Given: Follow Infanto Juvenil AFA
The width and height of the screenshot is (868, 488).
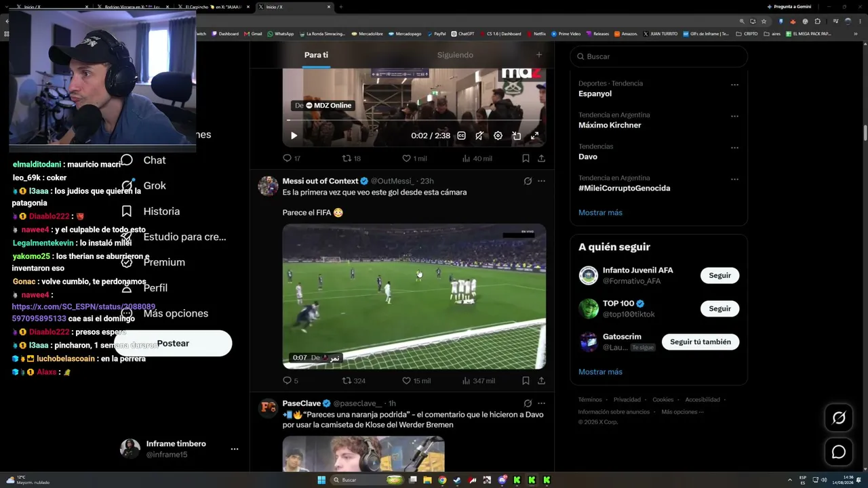Looking at the screenshot, I should [719, 276].
